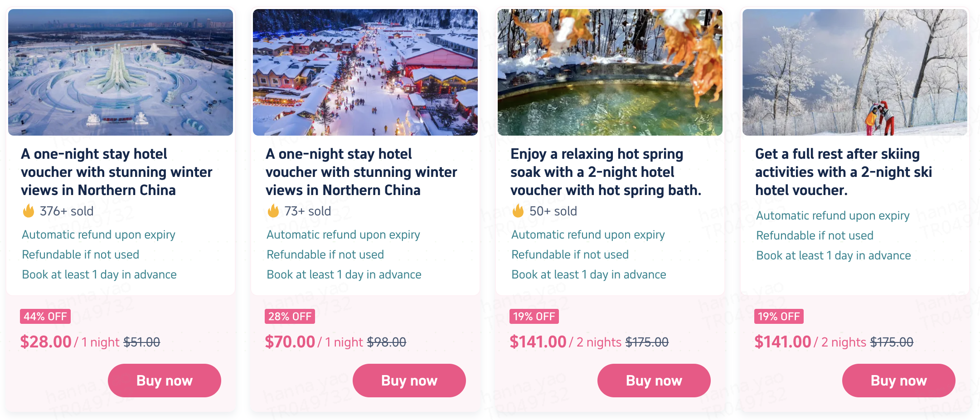Click the 28% OFF discount badge
This screenshot has width=980, height=420.
point(290,317)
